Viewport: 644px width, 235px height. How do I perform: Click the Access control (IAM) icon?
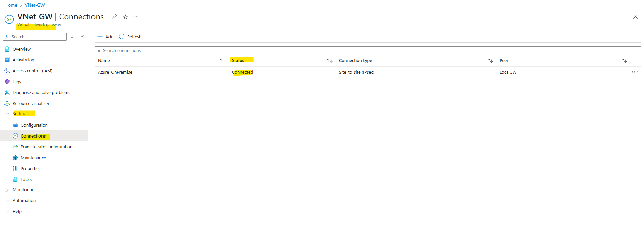point(7,71)
